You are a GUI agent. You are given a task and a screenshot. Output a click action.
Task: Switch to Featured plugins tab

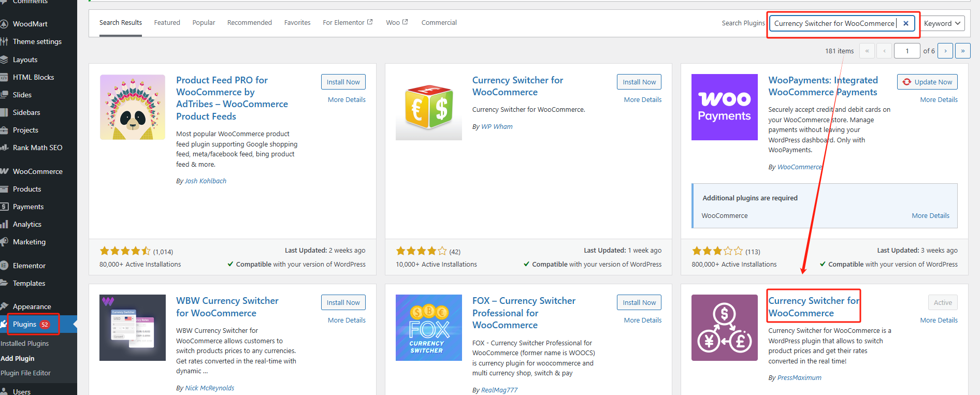point(167,23)
